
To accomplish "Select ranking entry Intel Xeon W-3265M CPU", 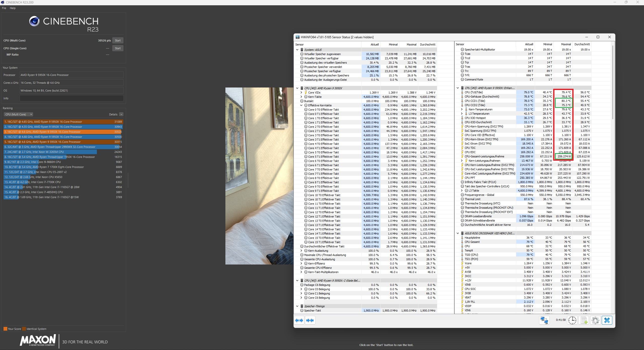I will [x=63, y=152].
